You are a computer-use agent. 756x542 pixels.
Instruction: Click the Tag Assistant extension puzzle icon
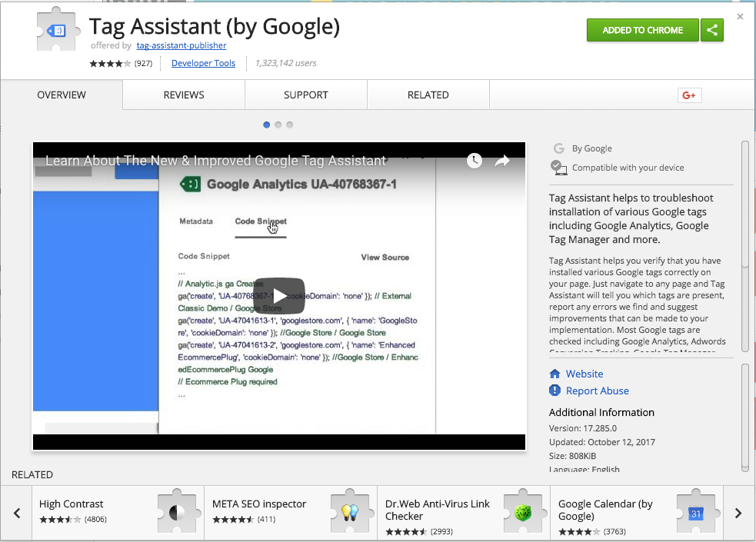click(x=58, y=30)
